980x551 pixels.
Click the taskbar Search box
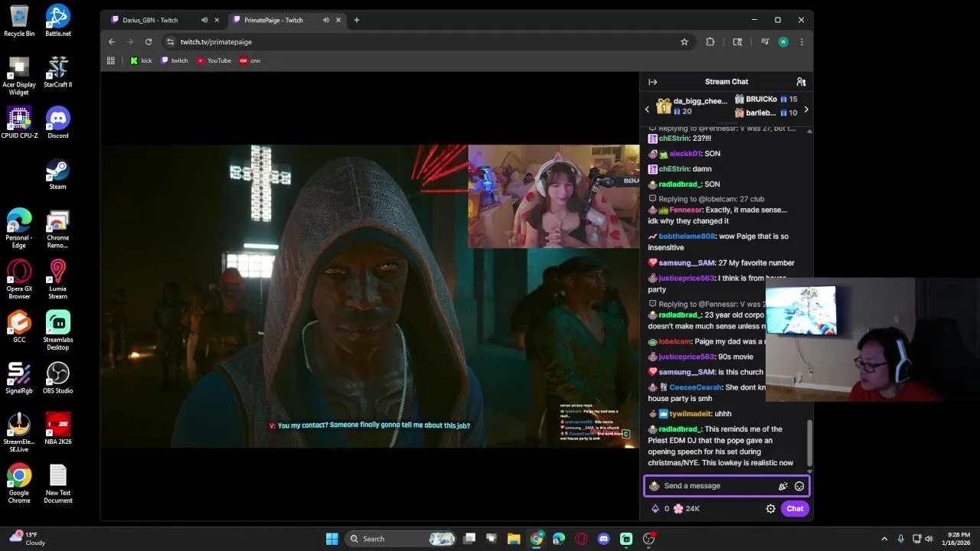[400, 539]
